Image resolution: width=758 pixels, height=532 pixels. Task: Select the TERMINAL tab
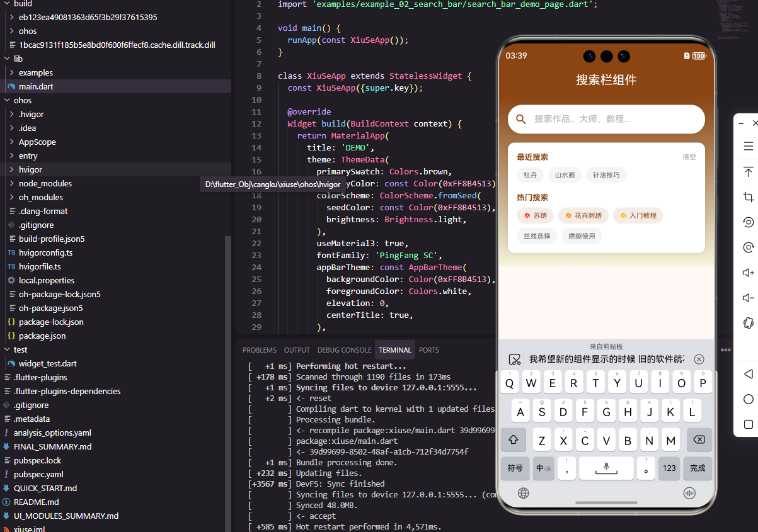pyautogui.click(x=395, y=350)
